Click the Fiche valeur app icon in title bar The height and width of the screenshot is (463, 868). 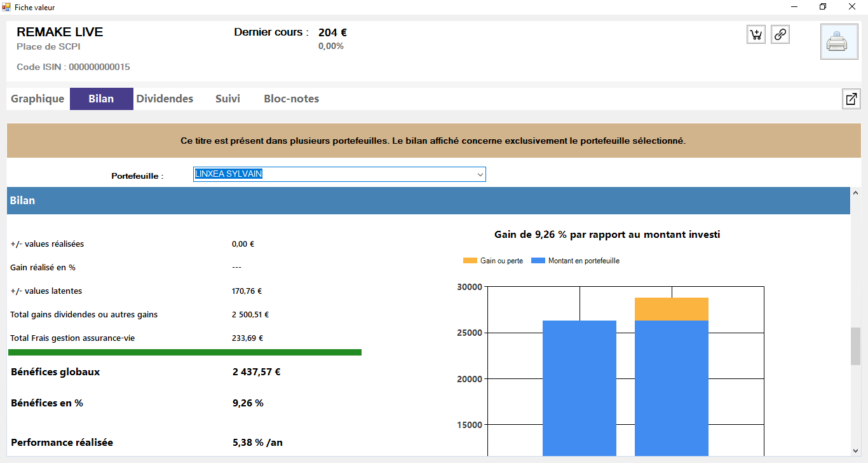6,6
